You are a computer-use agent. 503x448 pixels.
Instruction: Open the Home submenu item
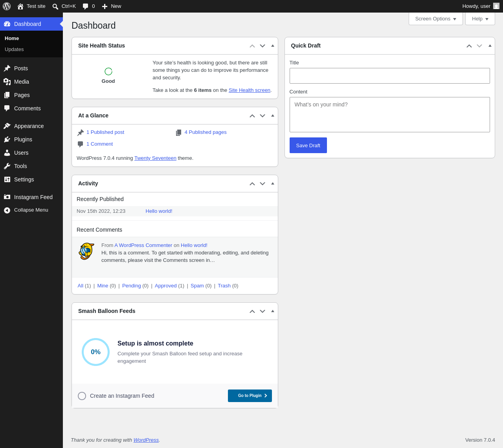coord(12,38)
